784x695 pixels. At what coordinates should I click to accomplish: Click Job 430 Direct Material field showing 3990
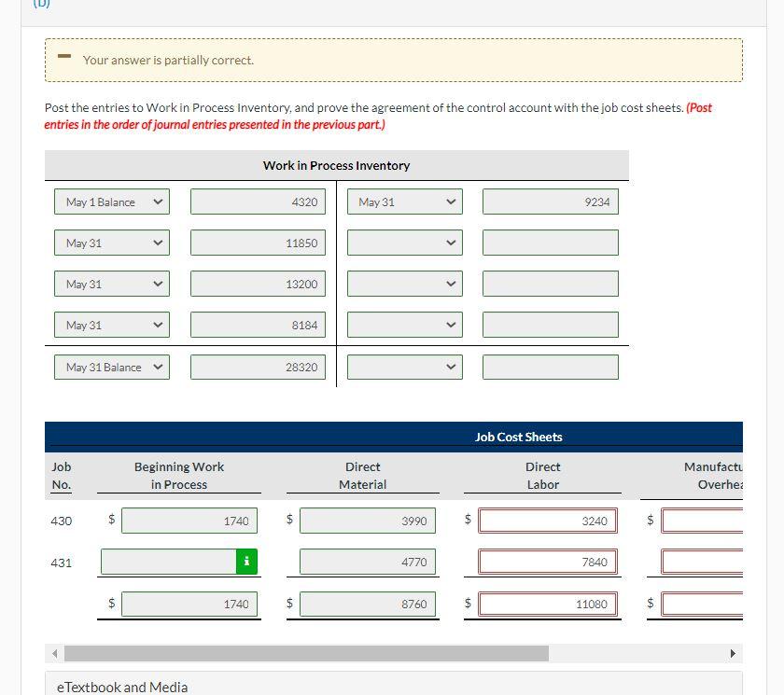tap(368, 521)
